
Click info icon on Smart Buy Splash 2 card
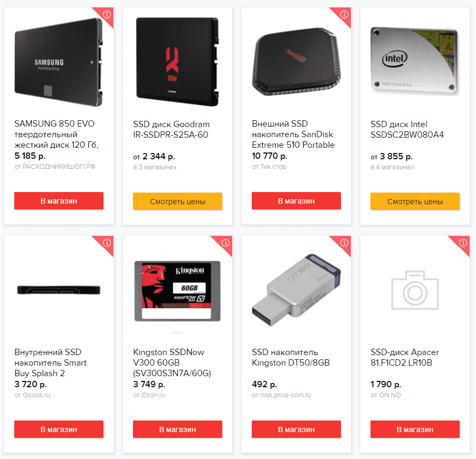107,243
